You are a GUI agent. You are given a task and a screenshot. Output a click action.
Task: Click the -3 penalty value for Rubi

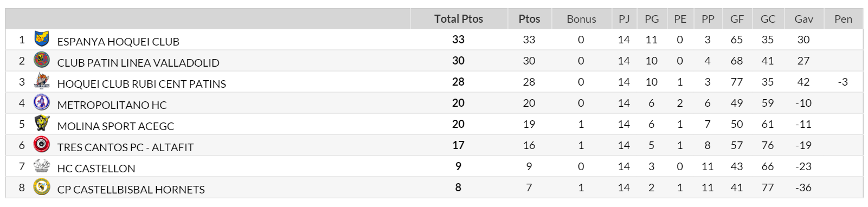pos(843,82)
